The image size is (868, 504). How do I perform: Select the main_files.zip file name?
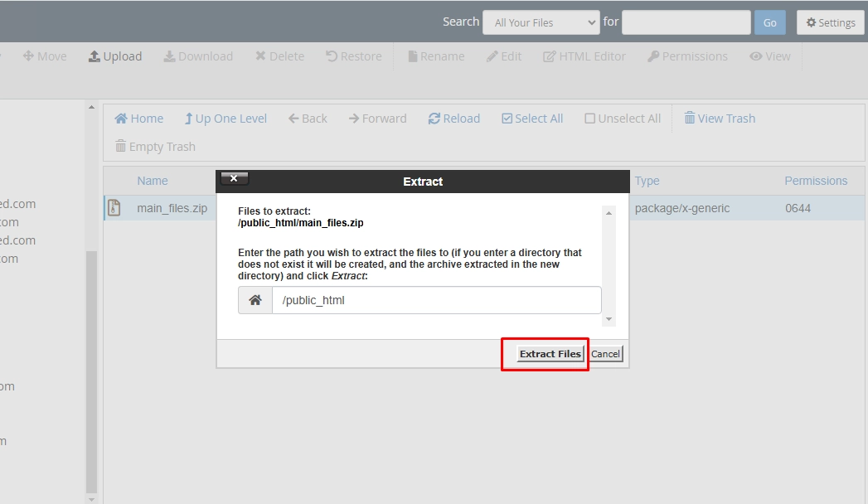click(172, 208)
